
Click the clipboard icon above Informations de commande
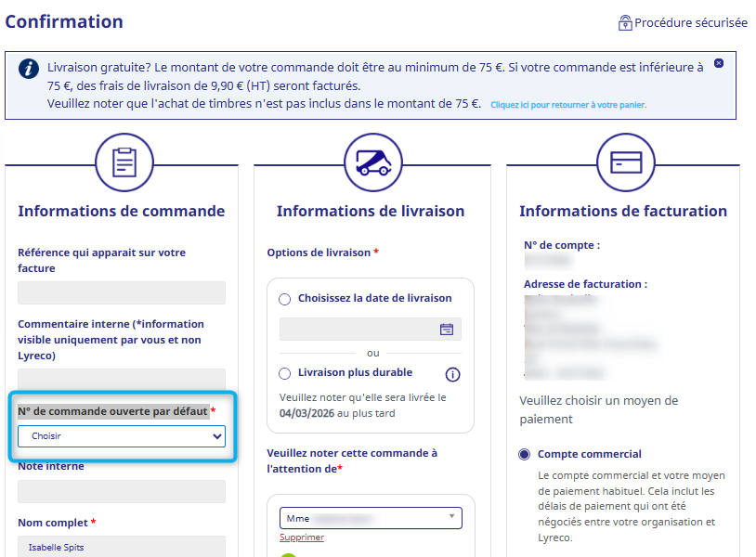coord(124,162)
